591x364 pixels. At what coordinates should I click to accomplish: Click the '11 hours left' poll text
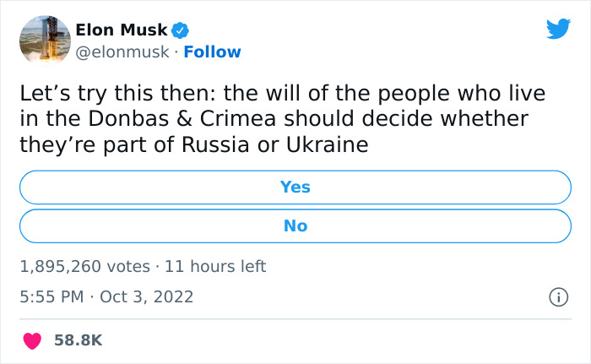coord(215,266)
